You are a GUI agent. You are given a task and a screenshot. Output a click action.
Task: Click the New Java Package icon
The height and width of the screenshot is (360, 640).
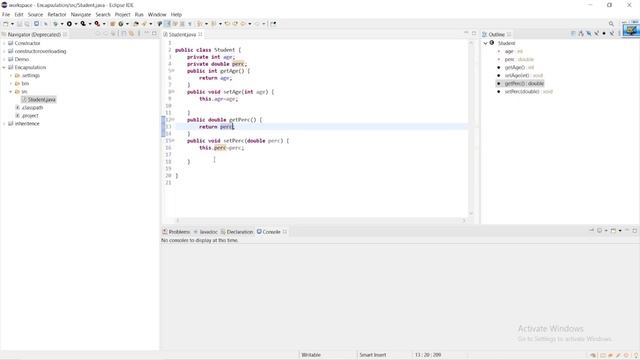tap(112, 24)
